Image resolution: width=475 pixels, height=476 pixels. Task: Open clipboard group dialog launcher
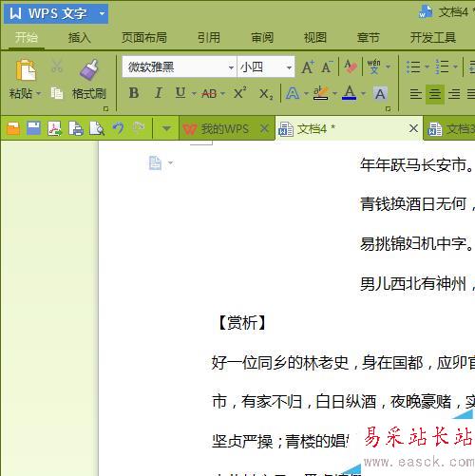[x=105, y=109]
